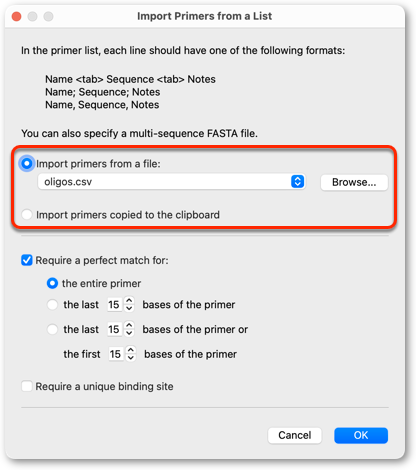
Task: Close the dialog with the red window button
Action: point(16,16)
